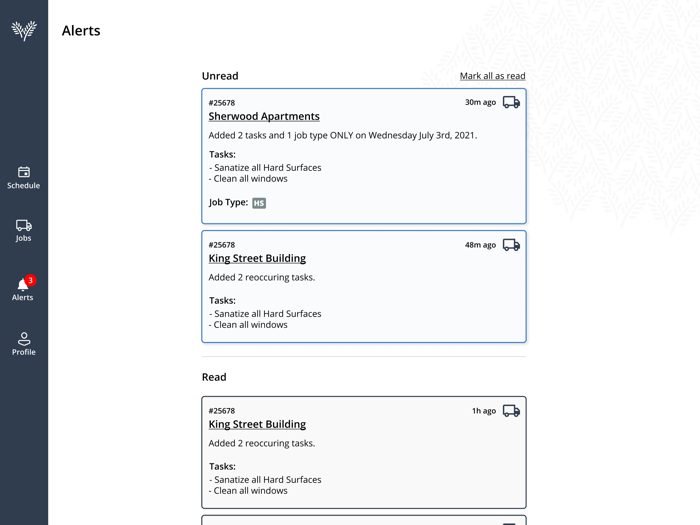Open the Jobs truck icon

24,225
